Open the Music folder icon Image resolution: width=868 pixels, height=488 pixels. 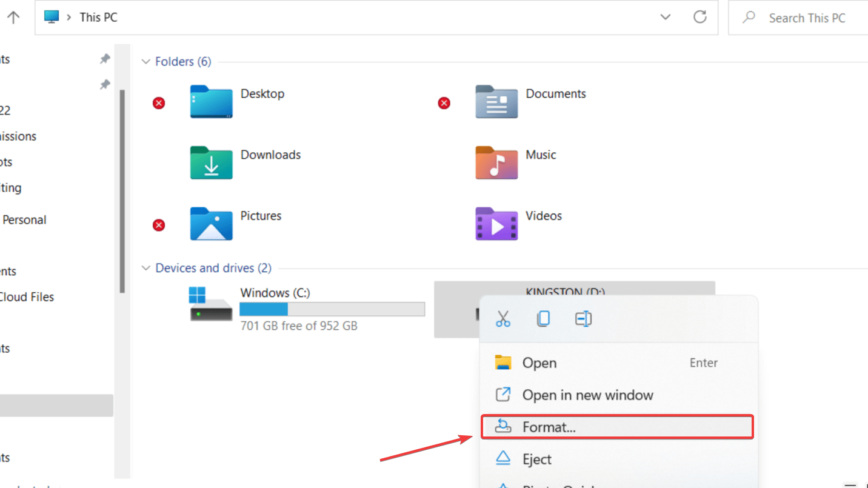point(496,162)
